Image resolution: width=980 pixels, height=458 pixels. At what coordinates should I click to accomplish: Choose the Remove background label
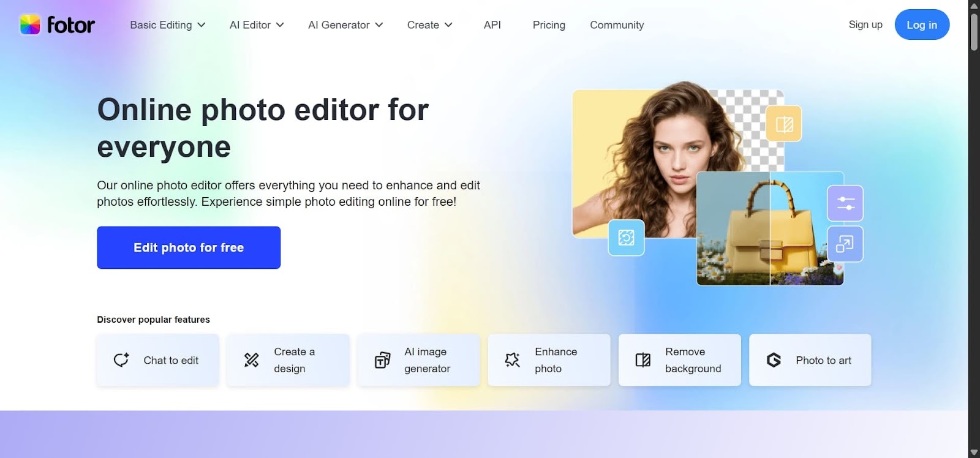pyautogui.click(x=693, y=360)
